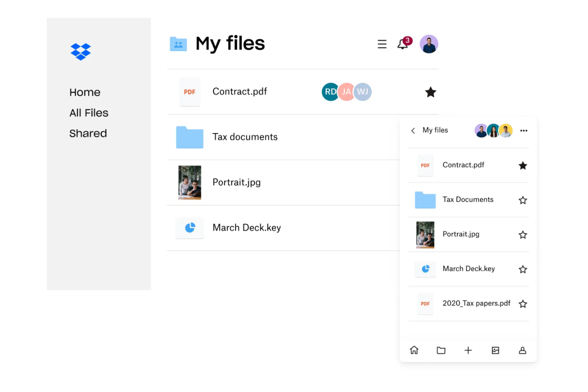The width and height of the screenshot is (588, 392).
Task: Select the Tax documents folder icon
Action: coord(190,137)
